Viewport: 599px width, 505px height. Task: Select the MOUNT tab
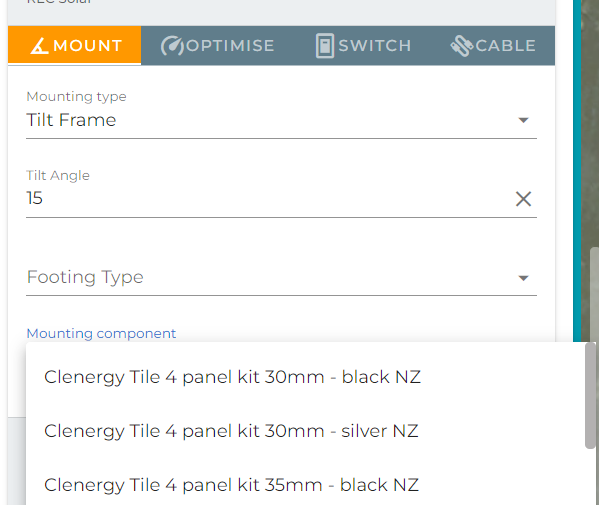point(74,45)
